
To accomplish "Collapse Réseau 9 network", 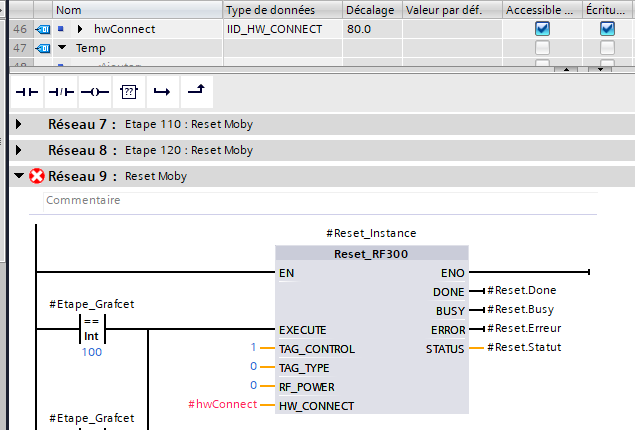I will click(x=20, y=176).
